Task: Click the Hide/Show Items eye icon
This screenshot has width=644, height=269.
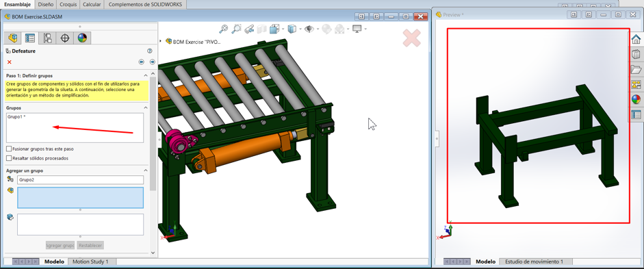Action: pos(309,29)
